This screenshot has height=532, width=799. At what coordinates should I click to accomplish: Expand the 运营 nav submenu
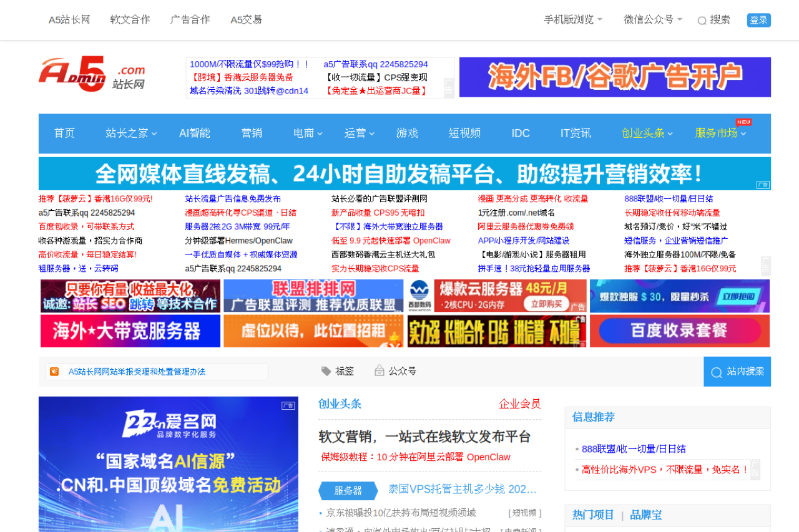coord(372,133)
